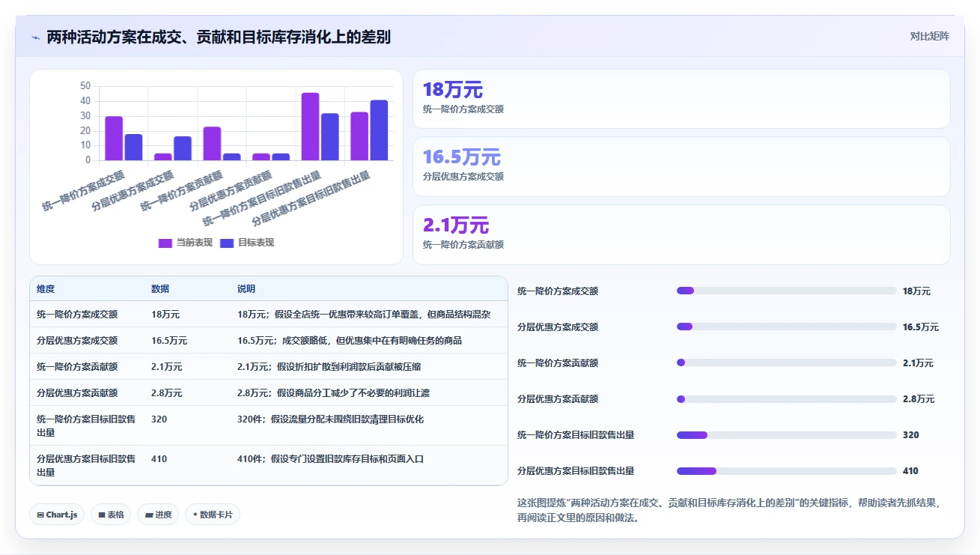This screenshot has width=980, height=555.
Task: Click the y-axis label 50 on chart
Action: [85, 86]
